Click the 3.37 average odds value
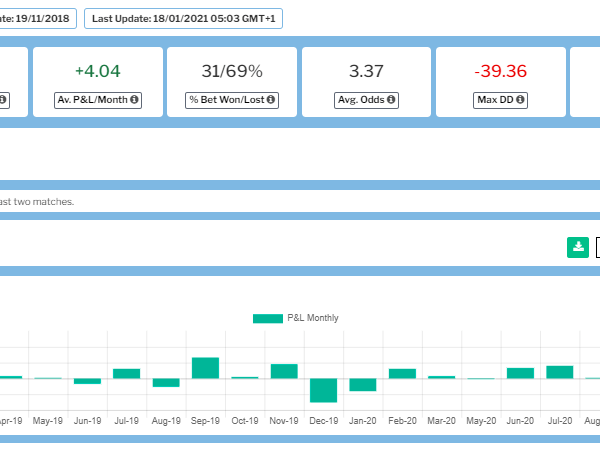The image size is (600, 450). tap(366, 71)
